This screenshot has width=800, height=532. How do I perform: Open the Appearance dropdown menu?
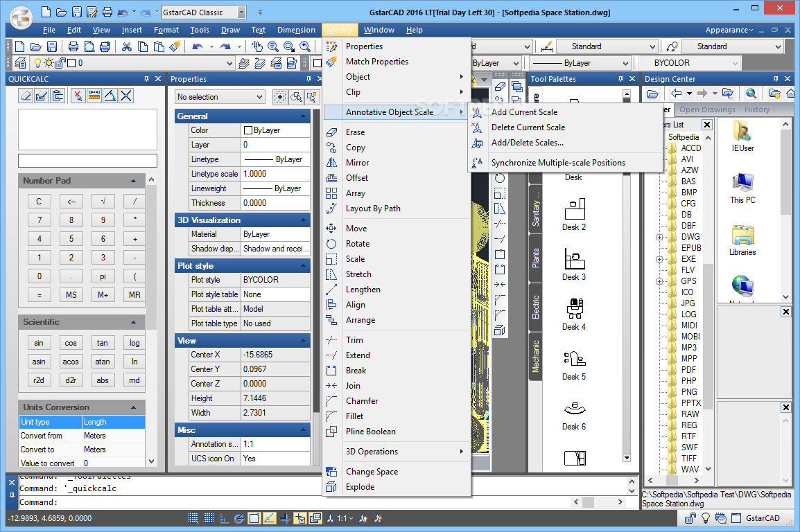tap(729, 30)
